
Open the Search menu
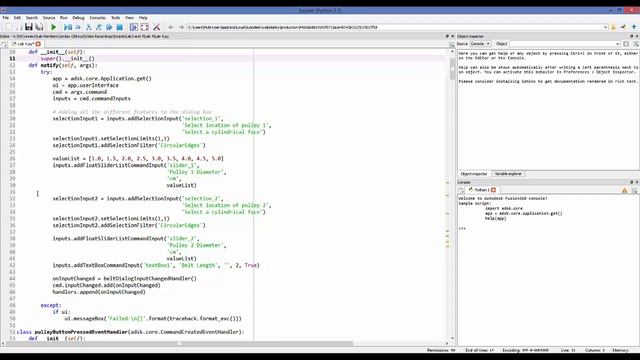(x=31, y=18)
